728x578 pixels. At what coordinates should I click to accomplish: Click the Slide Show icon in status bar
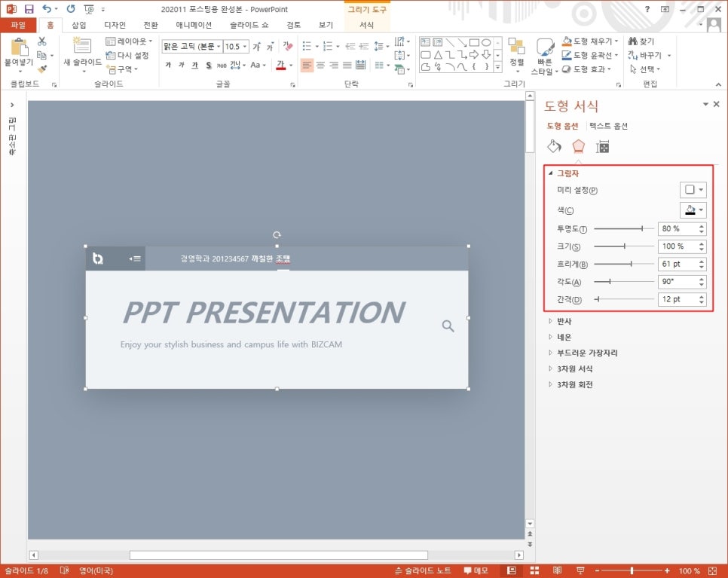tap(580, 570)
